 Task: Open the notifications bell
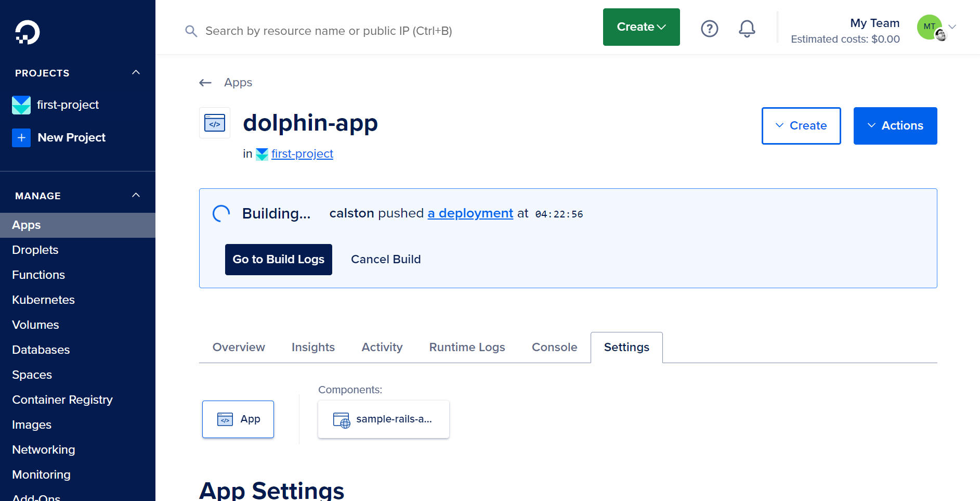747,29
